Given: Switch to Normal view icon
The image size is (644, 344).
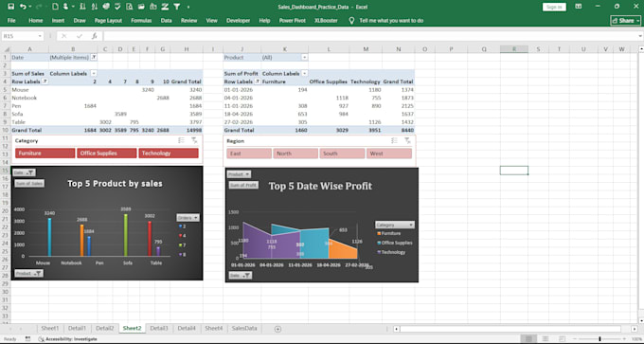Looking at the screenshot, I should (x=528, y=338).
